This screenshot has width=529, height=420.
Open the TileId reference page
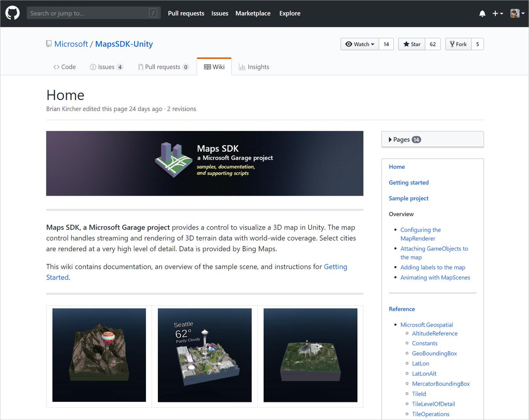419,394
